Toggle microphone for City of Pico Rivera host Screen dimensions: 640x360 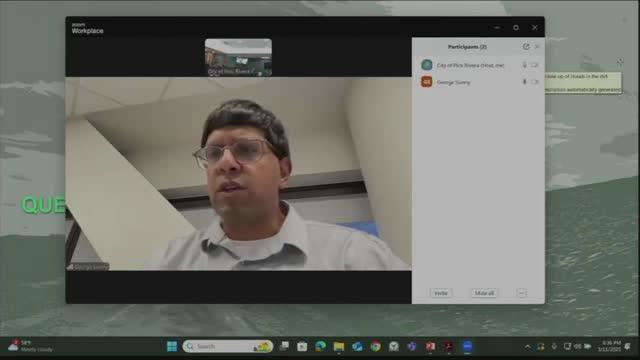pos(524,65)
